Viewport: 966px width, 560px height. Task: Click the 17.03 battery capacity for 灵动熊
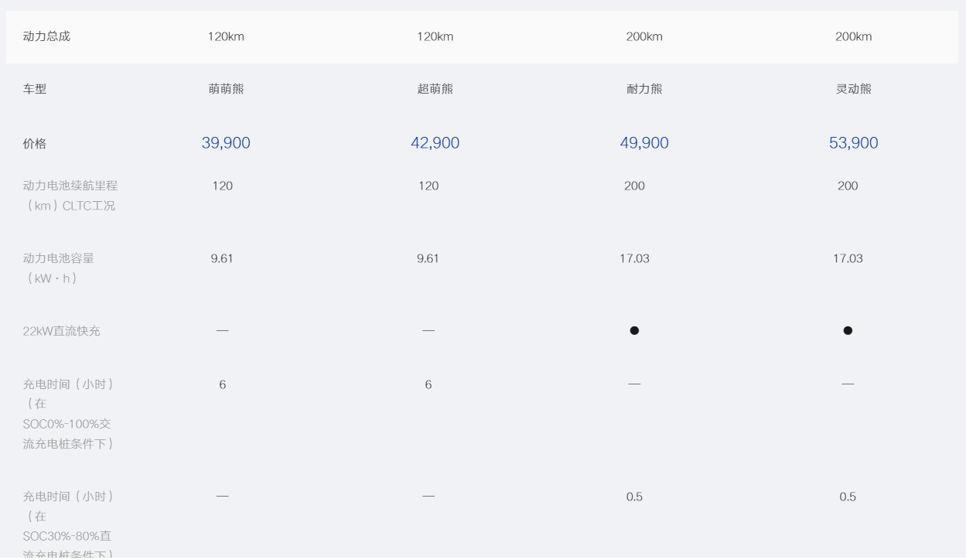[848, 258]
